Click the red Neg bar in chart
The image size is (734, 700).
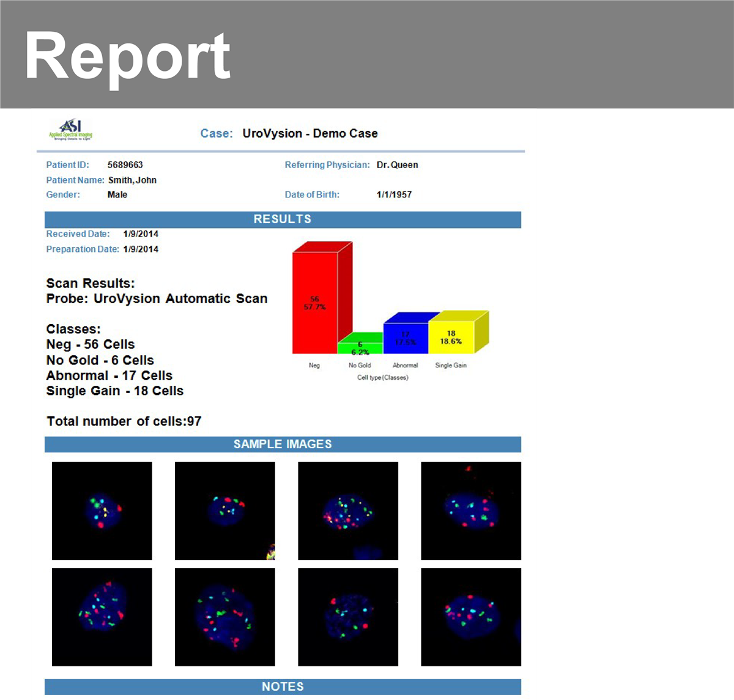(322, 298)
